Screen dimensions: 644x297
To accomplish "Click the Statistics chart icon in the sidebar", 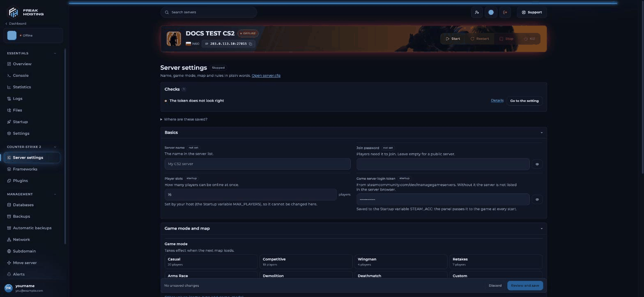I will (9, 87).
